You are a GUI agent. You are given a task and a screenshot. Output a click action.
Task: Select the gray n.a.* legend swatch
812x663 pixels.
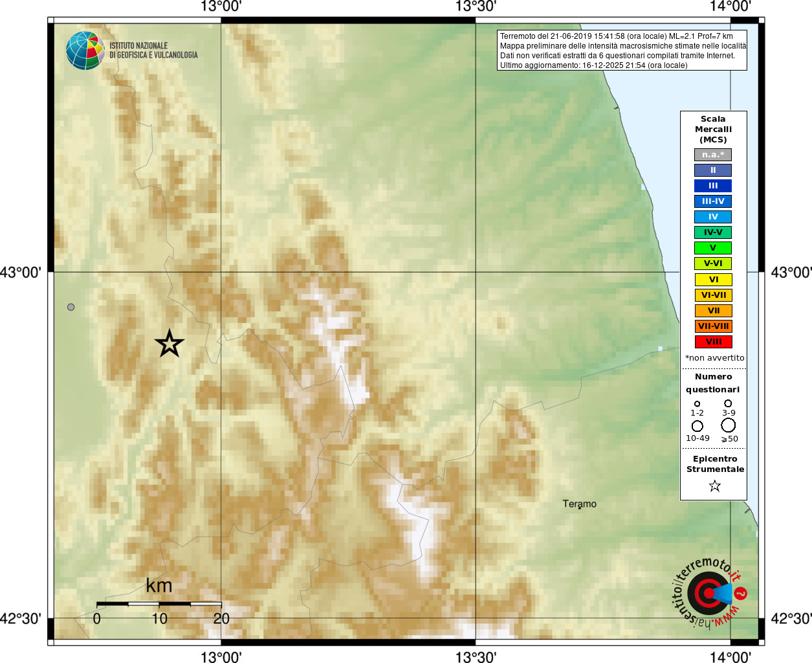(x=713, y=155)
